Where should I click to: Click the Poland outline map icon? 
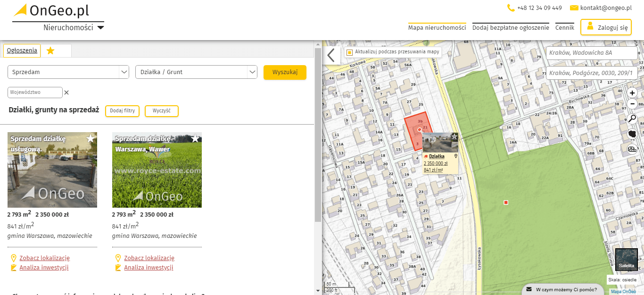pos(632,134)
